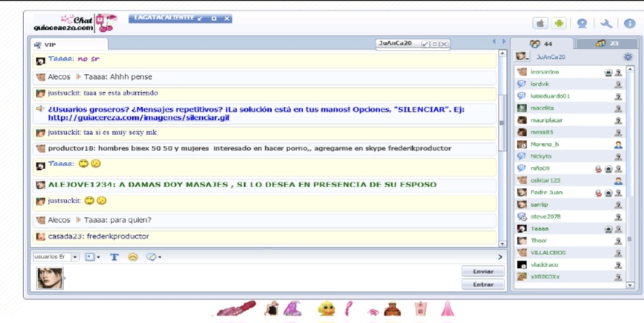Open JuAnCa20 avatar status dropdown

pyautogui.click(x=523, y=57)
